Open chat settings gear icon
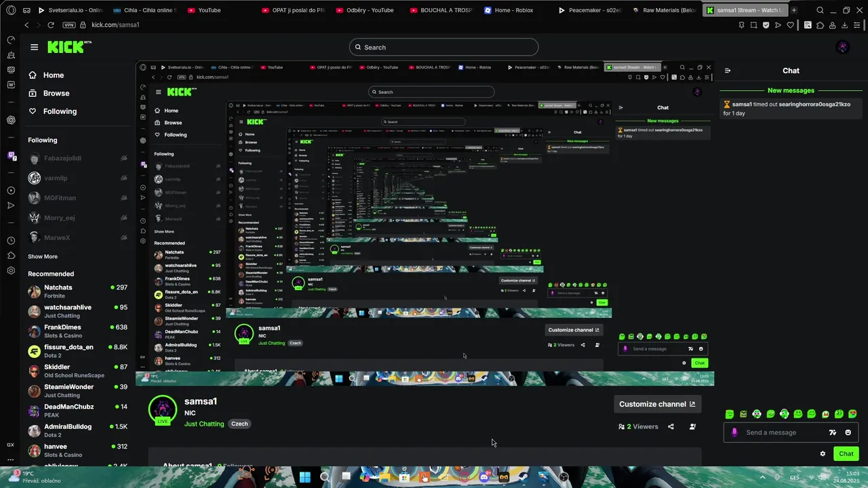The width and height of the screenshot is (868, 488). pos(823,454)
